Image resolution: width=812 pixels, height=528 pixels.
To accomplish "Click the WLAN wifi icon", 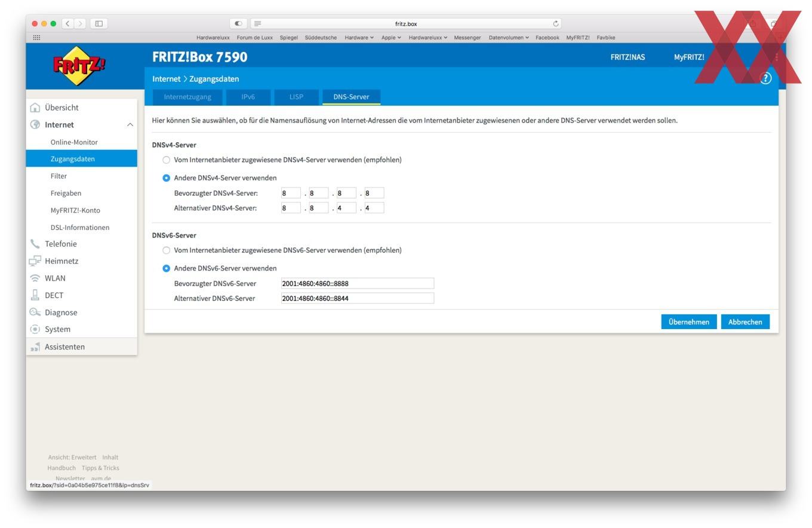I will (35, 278).
